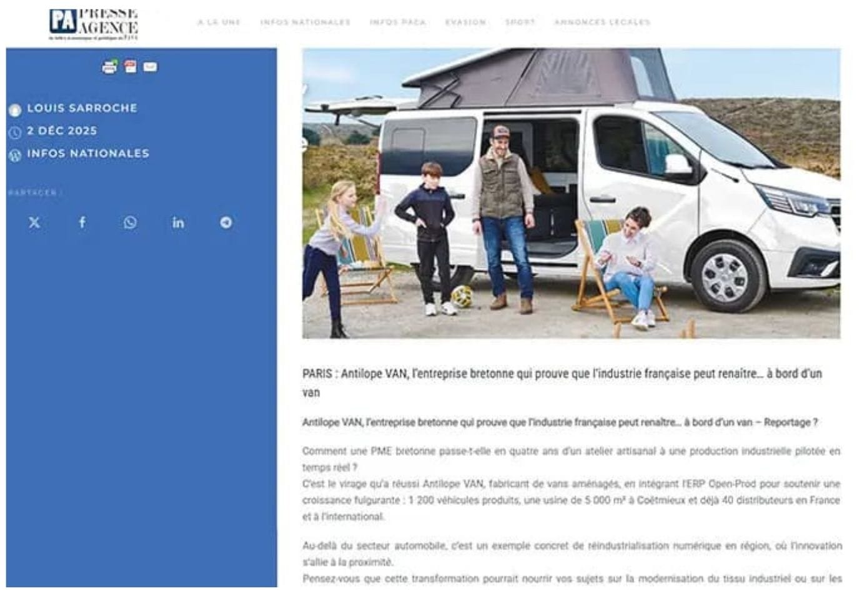The width and height of the screenshot is (862, 616).
Task: Share article on LinkedIn
Action: click(178, 222)
